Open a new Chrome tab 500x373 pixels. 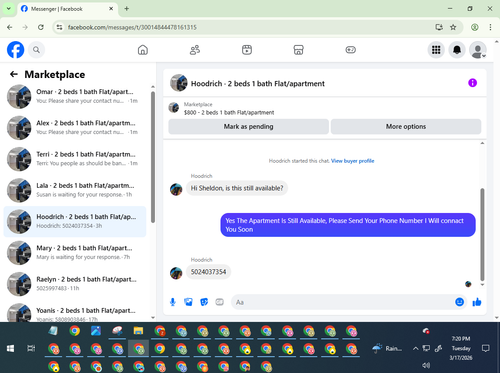[x=126, y=9]
